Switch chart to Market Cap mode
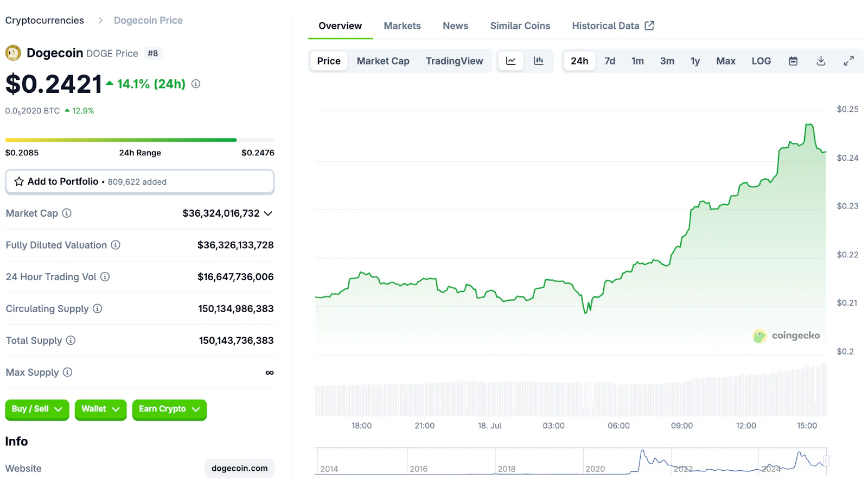868x480 pixels. (x=382, y=61)
